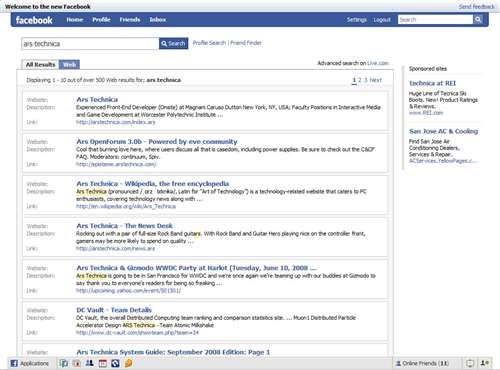Open dc-vault.com showteam URL link
Viewport: 500px width, 370px height.
coord(137,333)
